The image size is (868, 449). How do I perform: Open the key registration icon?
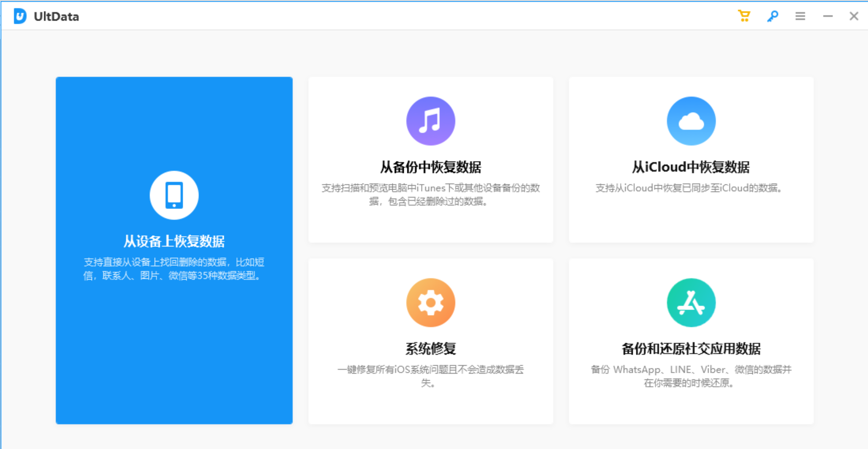point(772,16)
